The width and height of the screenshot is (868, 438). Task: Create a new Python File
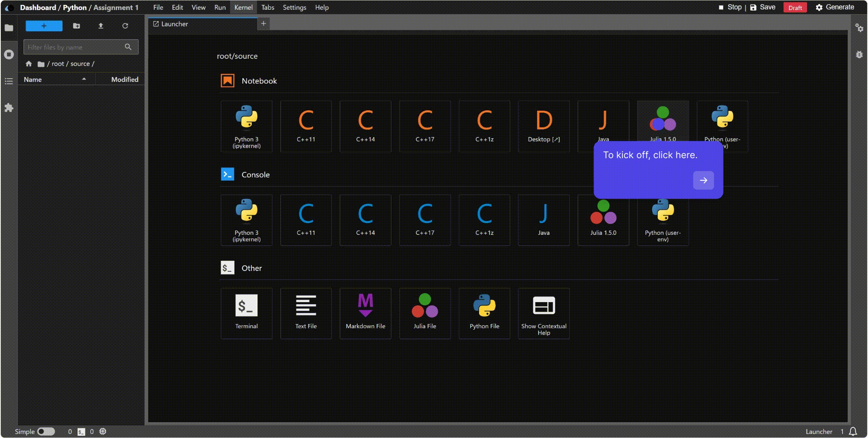[x=484, y=313]
